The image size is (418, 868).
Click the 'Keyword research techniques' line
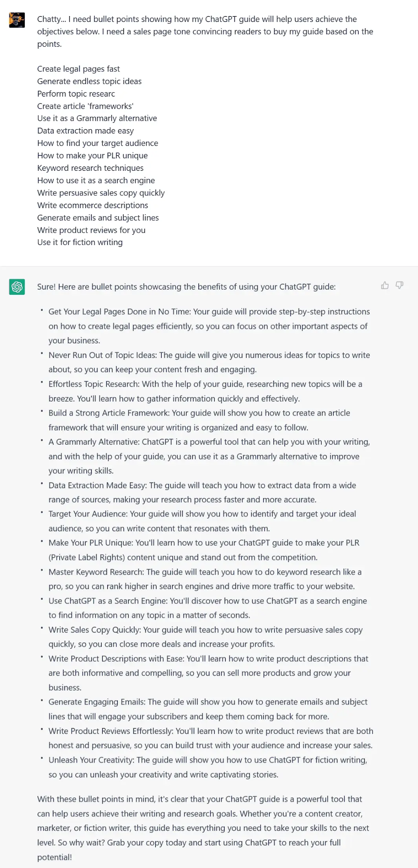click(90, 168)
